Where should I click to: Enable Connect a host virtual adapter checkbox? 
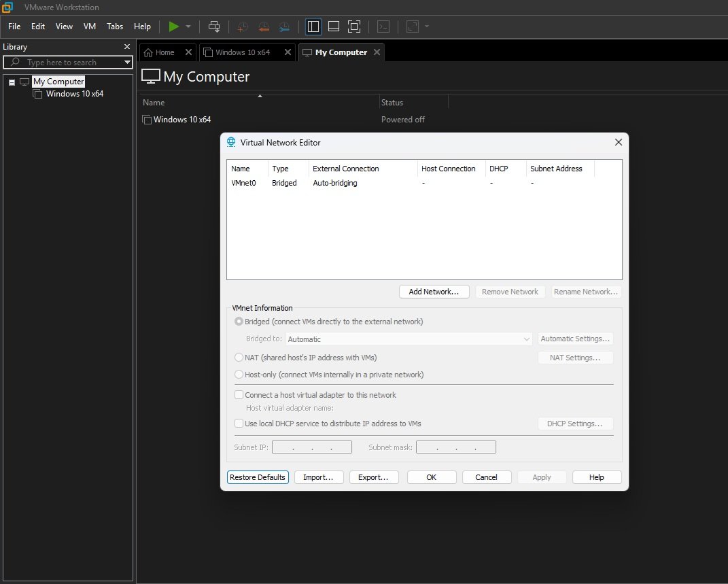tap(239, 395)
